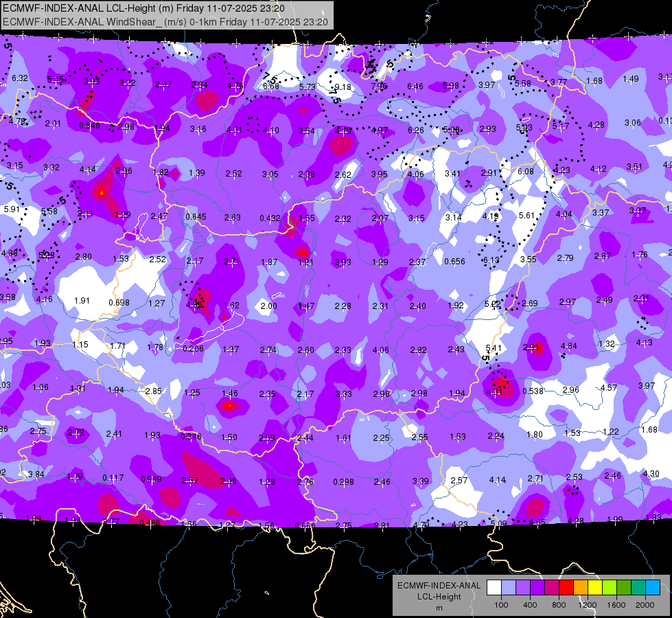Click the wind shear value 0.117
Screen dimensions: 672x618
[113, 477]
